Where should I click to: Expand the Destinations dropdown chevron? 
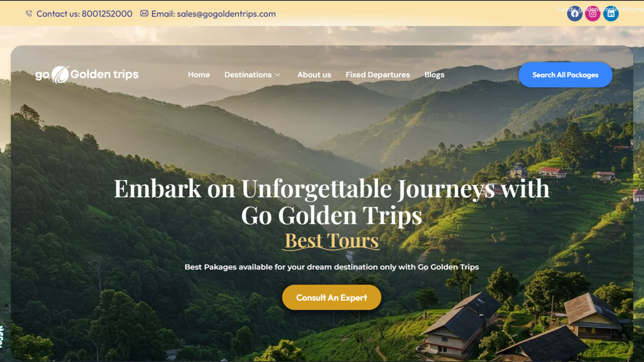277,75
